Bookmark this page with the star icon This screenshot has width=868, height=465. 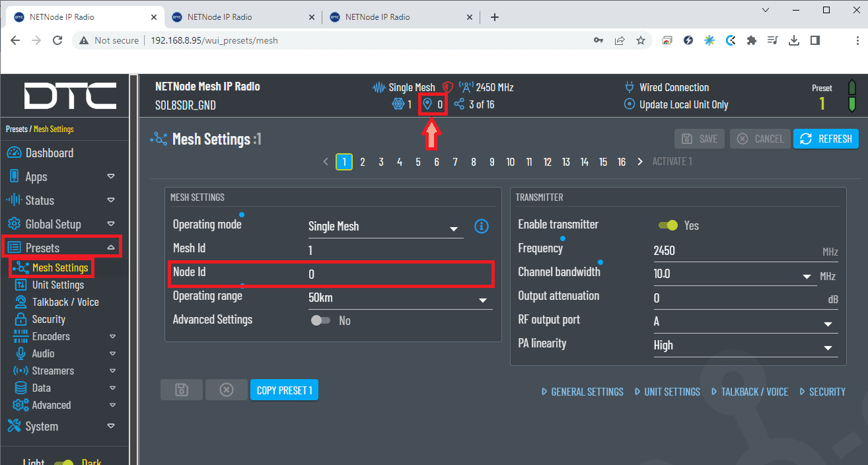click(x=640, y=40)
